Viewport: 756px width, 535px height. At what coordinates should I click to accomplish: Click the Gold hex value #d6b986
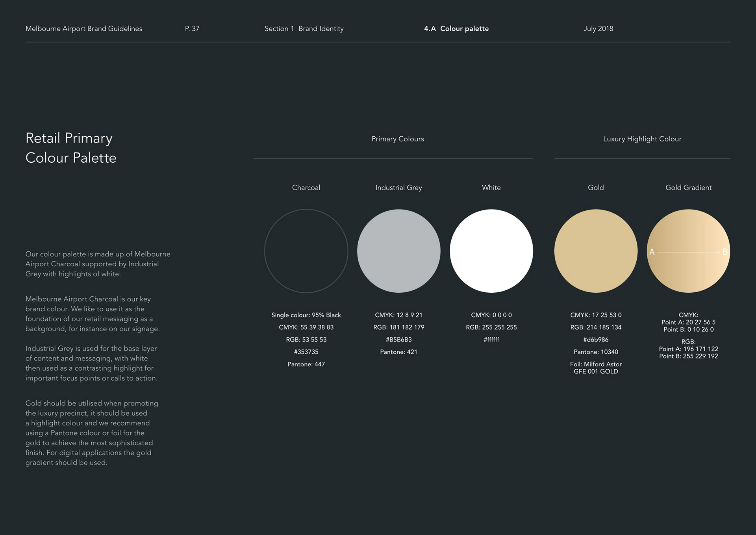tap(596, 340)
